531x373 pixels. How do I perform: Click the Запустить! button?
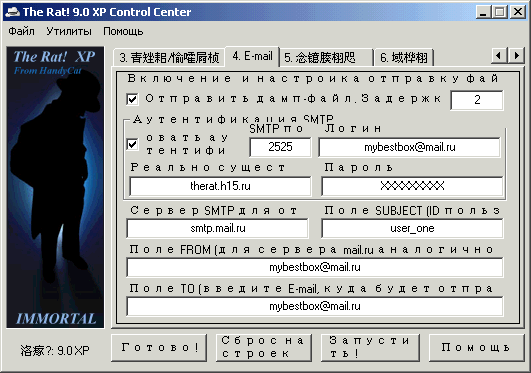[370, 348]
